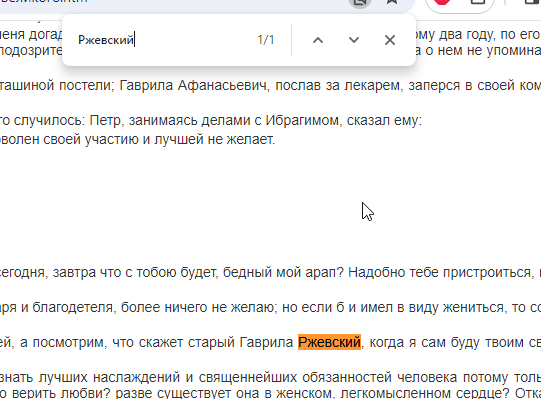
Task: Close the find bar
Action: 390,40
